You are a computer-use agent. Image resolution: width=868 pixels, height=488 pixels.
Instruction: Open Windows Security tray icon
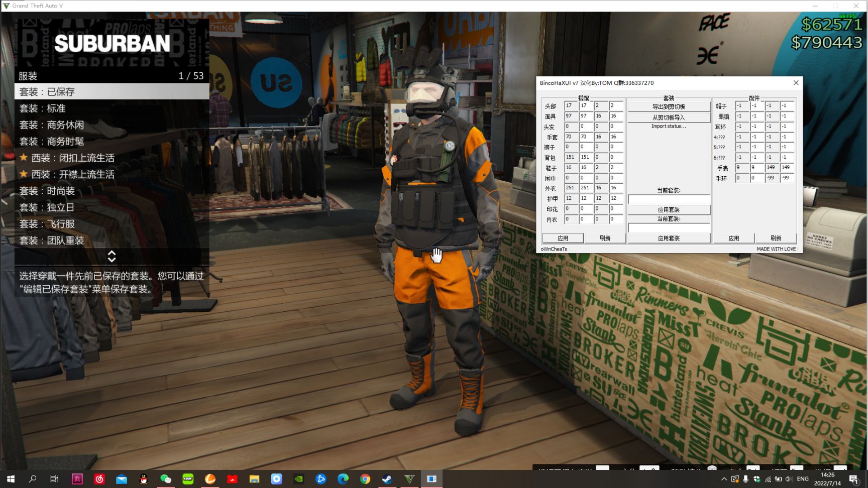[756, 479]
